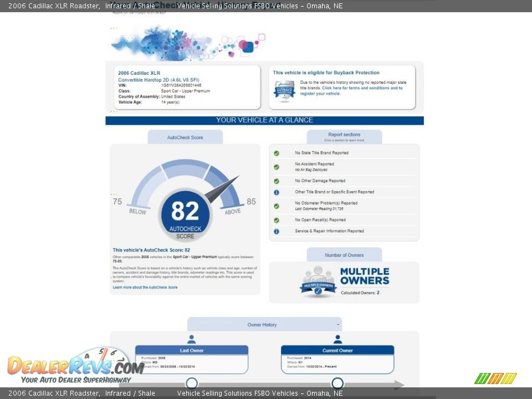Click the DealerRevs.com logo
The width and height of the screenshot is (532, 399).
[75, 366]
